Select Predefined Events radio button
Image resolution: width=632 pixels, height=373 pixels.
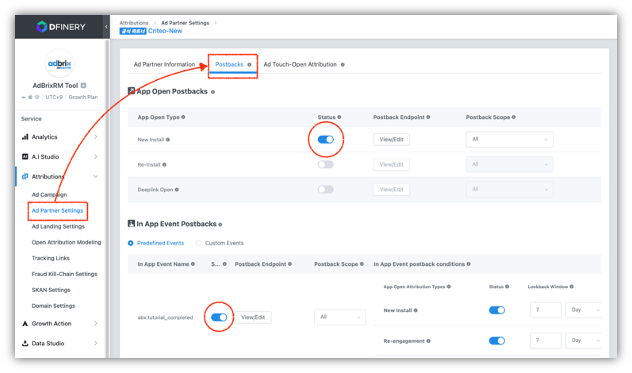click(131, 243)
